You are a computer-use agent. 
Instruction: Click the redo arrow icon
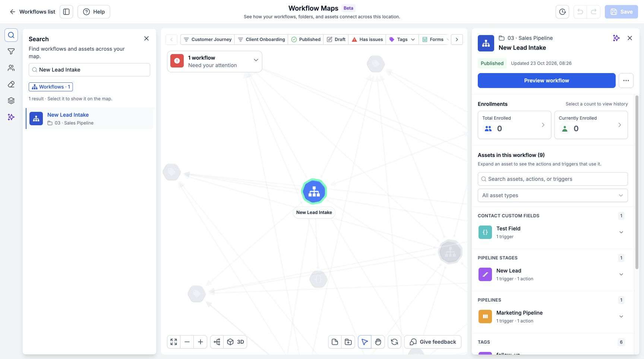[x=594, y=12]
